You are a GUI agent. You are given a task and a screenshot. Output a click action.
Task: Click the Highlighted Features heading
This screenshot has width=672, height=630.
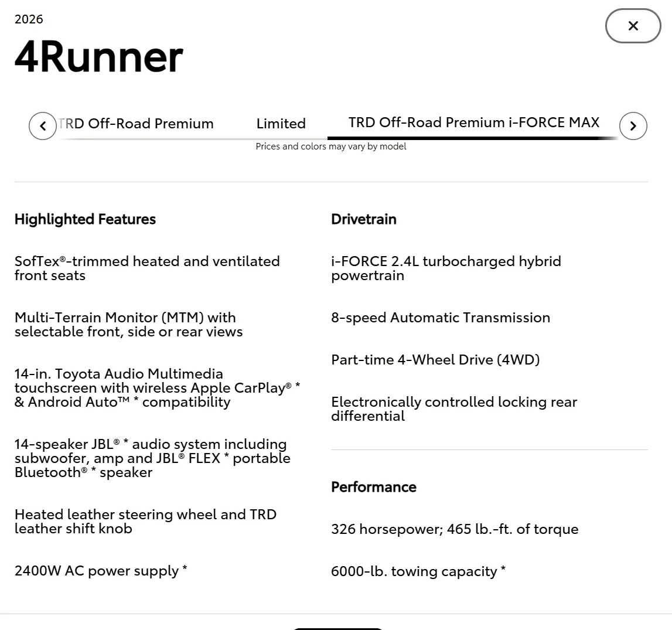coord(86,219)
